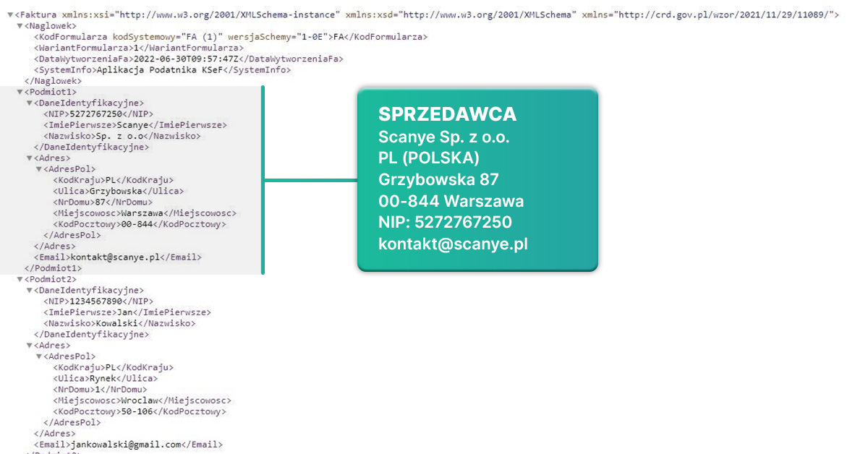
Task: Click the Email jankowalski@gmail.com line
Action: click(128, 445)
